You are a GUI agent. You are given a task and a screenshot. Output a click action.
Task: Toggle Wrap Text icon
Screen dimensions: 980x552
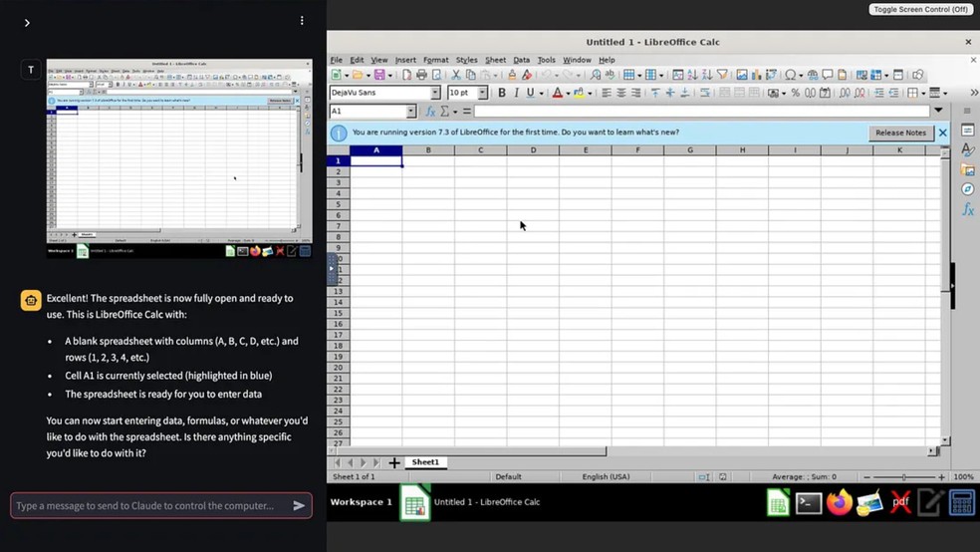(x=704, y=93)
